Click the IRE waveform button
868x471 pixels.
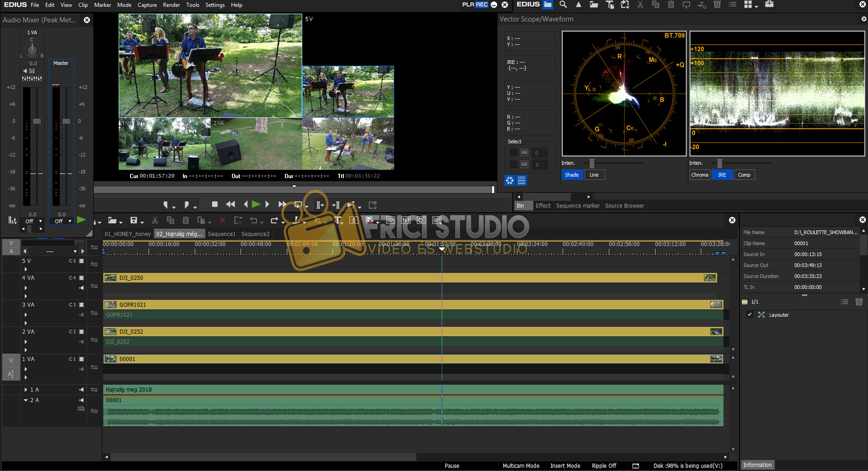pyautogui.click(x=722, y=175)
